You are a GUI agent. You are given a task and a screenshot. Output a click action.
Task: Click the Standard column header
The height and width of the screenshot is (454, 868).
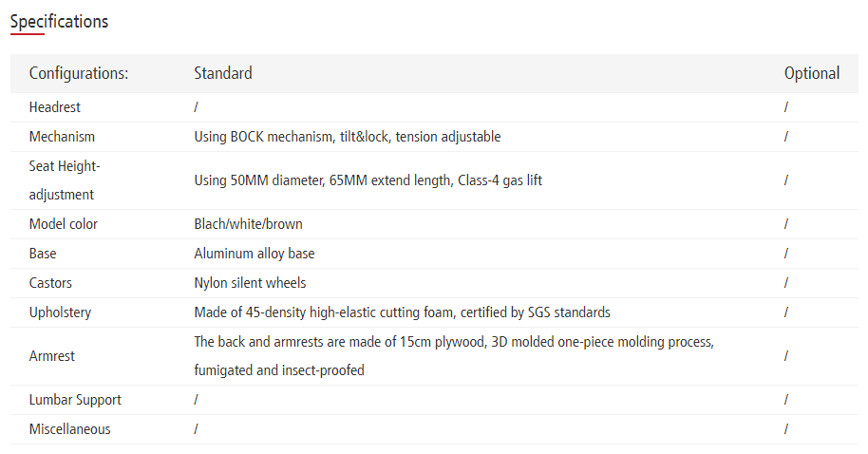tap(223, 73)
